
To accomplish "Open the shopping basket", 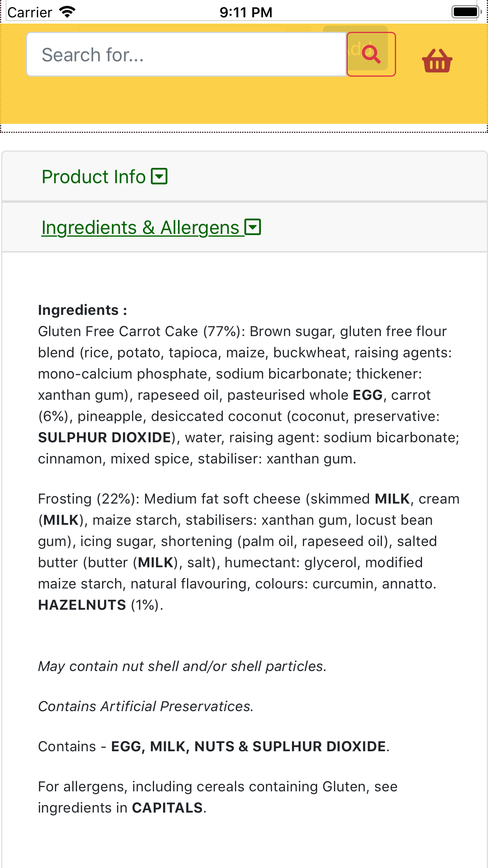I will tap(437, 61).
